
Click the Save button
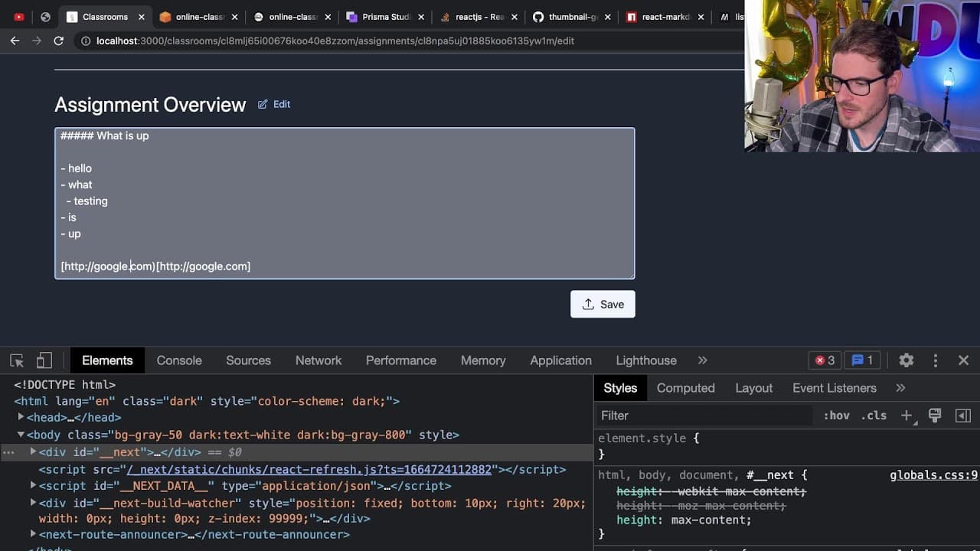click(603, 304)
